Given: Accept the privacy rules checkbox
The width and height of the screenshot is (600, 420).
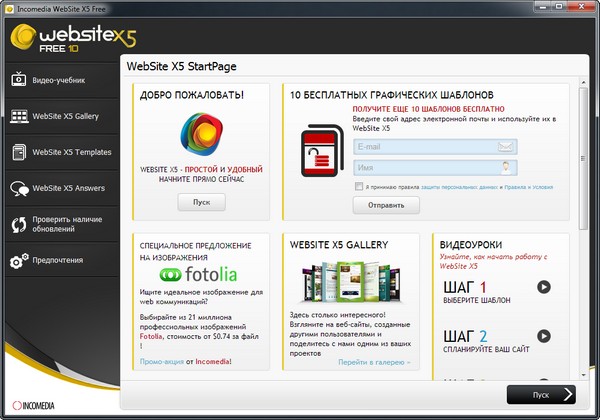Looking at the screenshot, I should (x=359, y=186).
